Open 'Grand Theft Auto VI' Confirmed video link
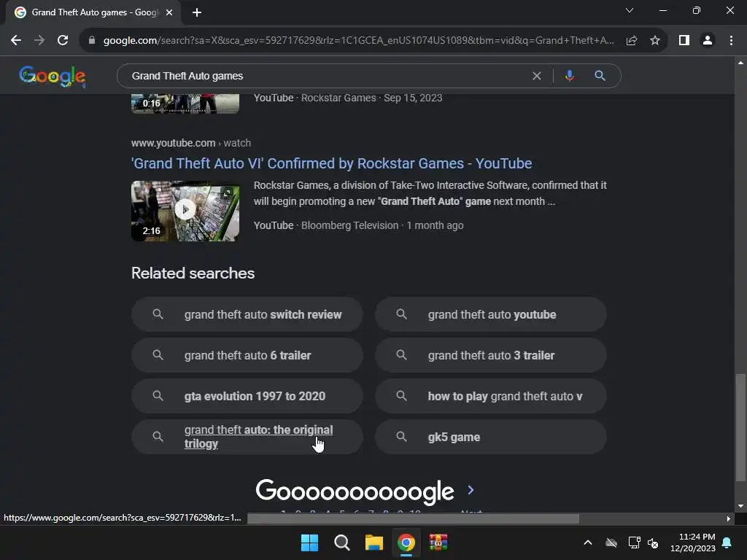747x560 pixels. pyautogui.click(x=332, y=163)
